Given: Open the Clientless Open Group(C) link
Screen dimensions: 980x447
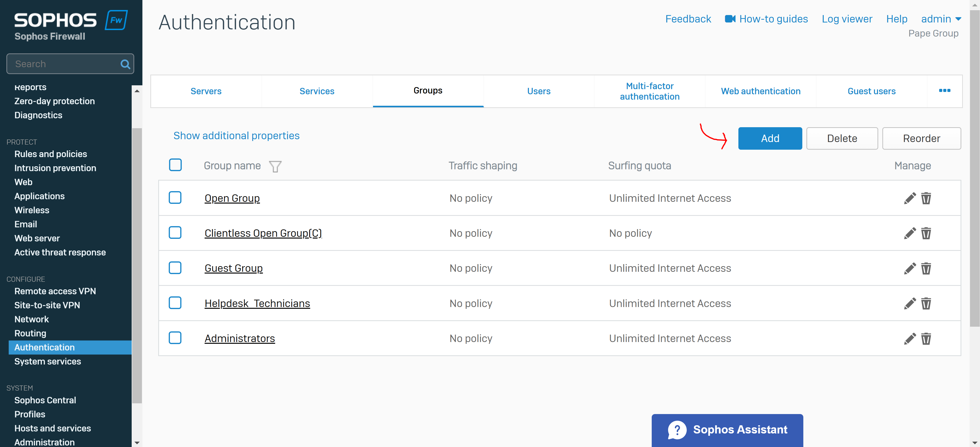Looking at the screenshot, I should click(x=263, y=233).
